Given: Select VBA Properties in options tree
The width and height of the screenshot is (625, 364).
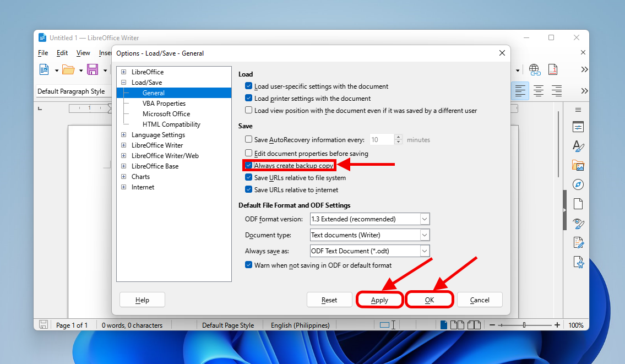Looking at the screenshot, I should [x=164, y=104].
